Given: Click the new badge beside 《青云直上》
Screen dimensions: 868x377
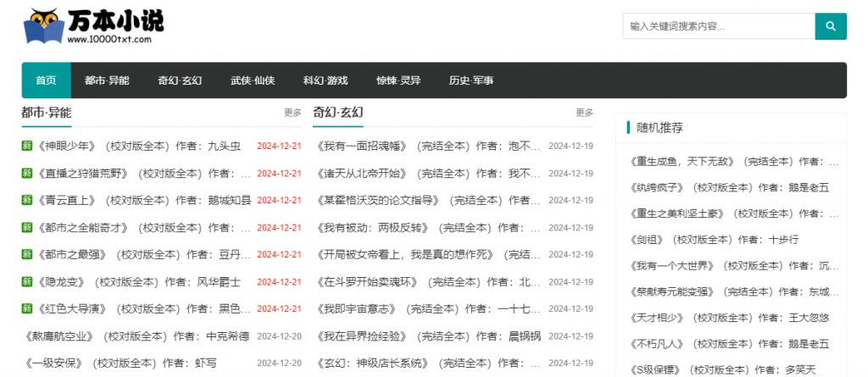Looking at the screenshot, I should (x=26, y=200).
